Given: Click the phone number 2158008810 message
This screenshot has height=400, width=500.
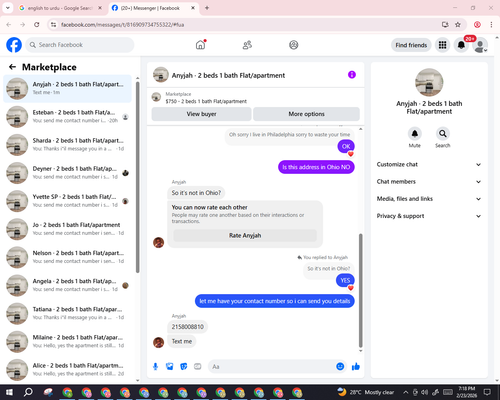Looking at the screenshot, I should click(x=187, y=327).
